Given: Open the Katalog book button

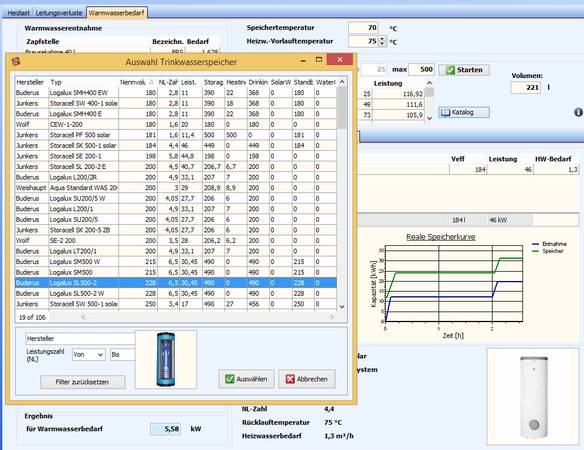Looking at the screenshot, I should coord(464,112).
